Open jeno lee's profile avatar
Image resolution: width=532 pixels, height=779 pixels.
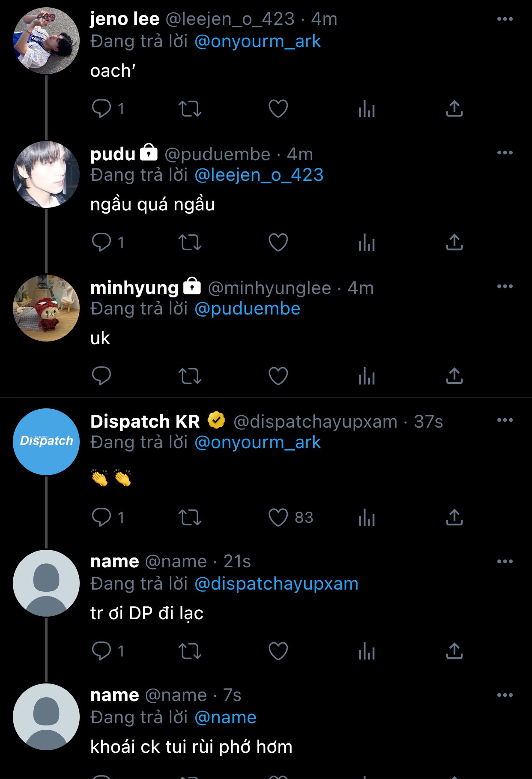click(46, 40)
